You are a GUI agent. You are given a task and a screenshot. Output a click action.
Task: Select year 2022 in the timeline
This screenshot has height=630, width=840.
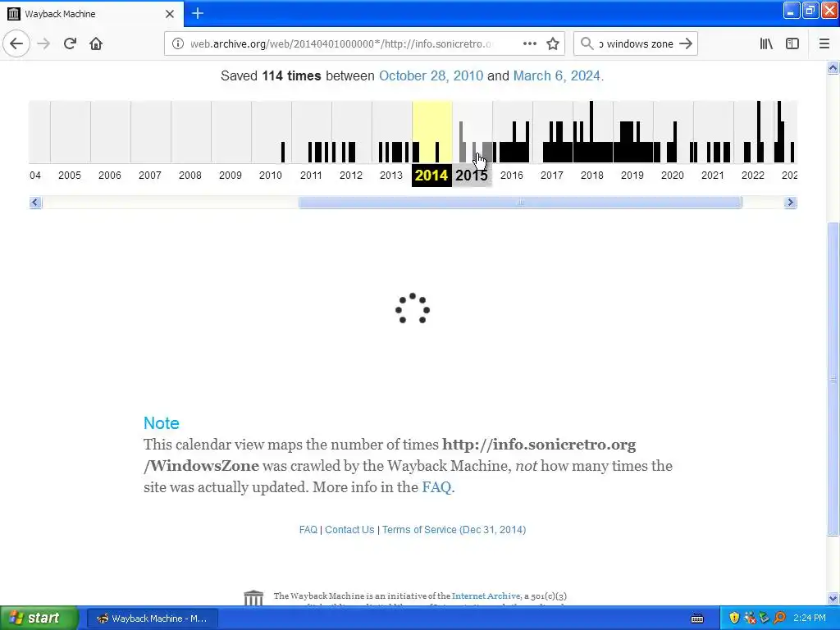753,176
